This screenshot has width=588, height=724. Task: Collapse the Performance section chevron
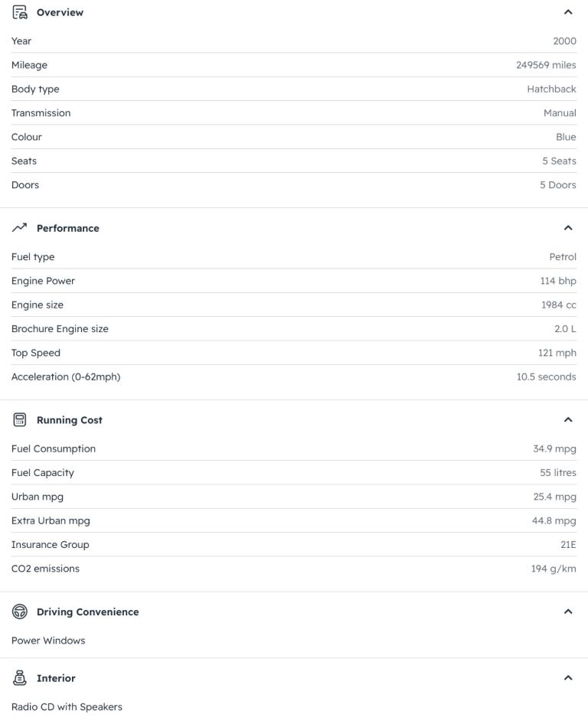point(568,227)
